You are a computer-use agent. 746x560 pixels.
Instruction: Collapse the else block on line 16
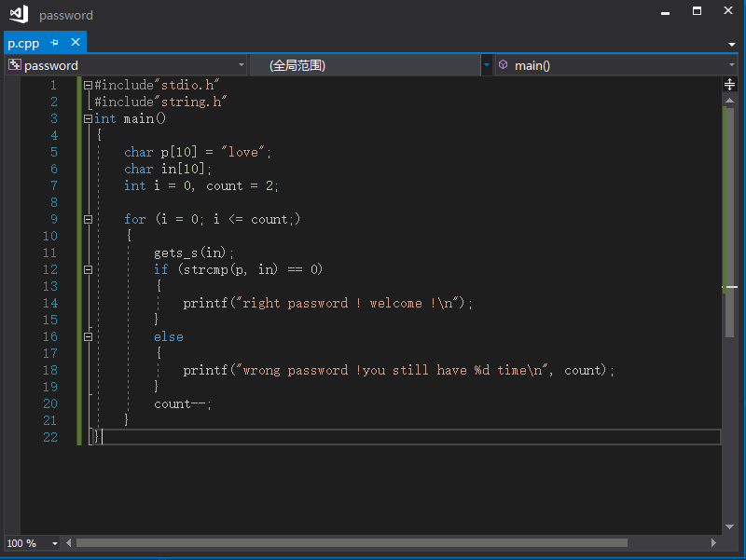(88, 336)
